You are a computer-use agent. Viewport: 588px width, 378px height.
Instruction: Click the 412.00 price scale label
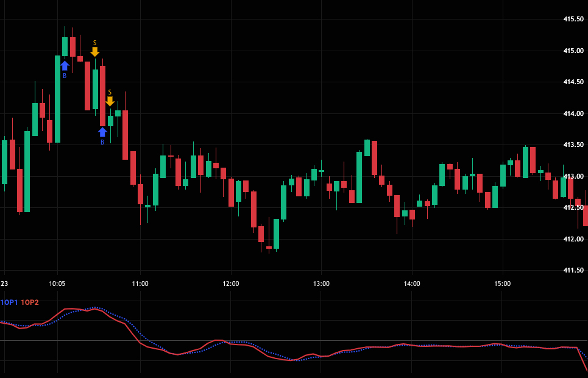pos(573,239)
